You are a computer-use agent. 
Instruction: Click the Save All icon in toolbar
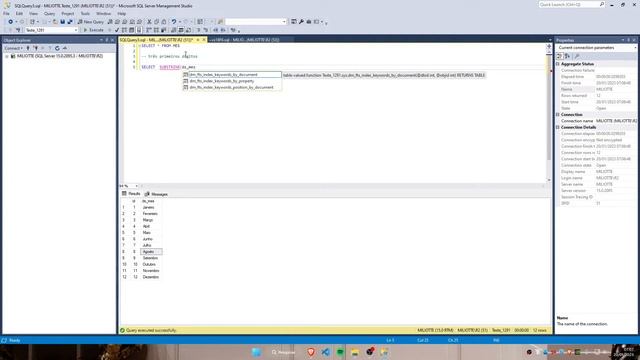pos(70,22)
